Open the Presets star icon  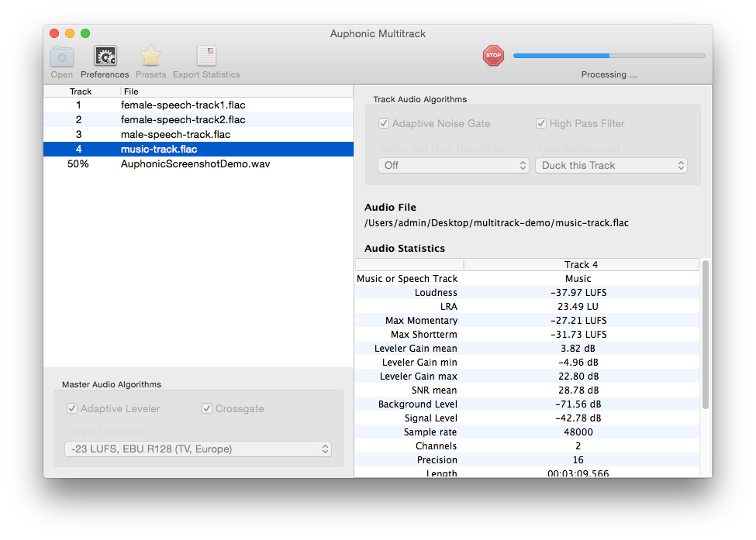click(150, 57)
